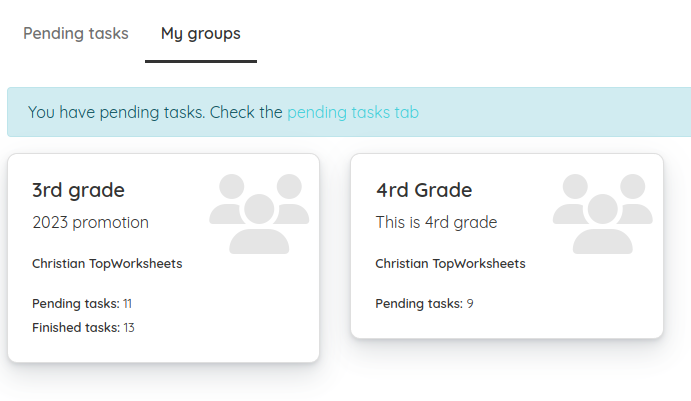Switch to the Pending tasks tab
This screenshot has width=691, height=401.
point(76,33)
